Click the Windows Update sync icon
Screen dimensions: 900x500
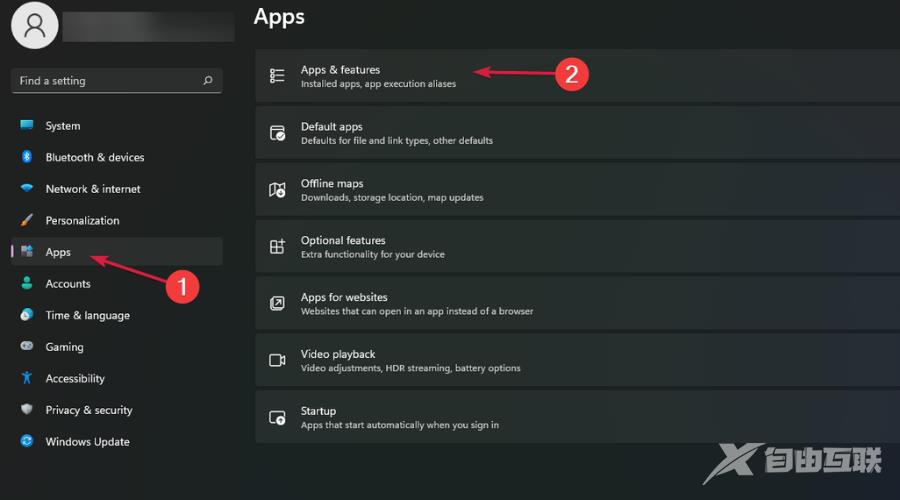coord(26,441)
